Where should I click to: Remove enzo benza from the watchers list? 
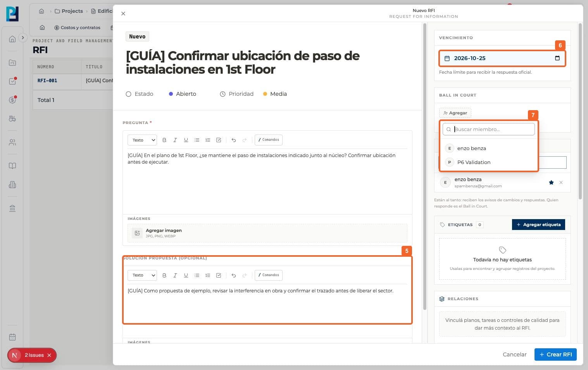coord(561,183)
